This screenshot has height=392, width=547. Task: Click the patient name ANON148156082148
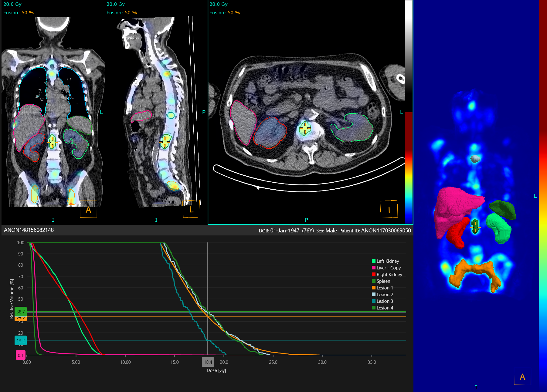tap(28, 230)
